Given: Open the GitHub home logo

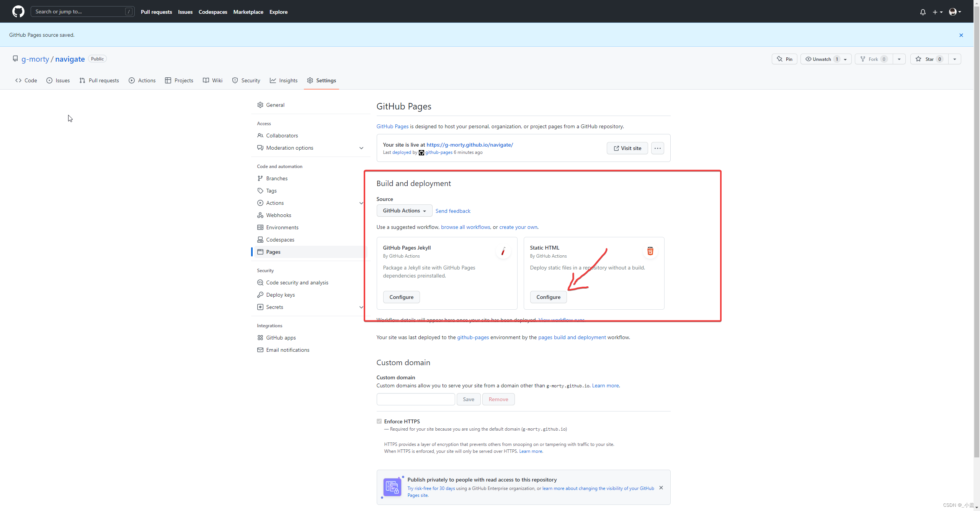Looking at the screenshot, I should [x=18, y=11].
